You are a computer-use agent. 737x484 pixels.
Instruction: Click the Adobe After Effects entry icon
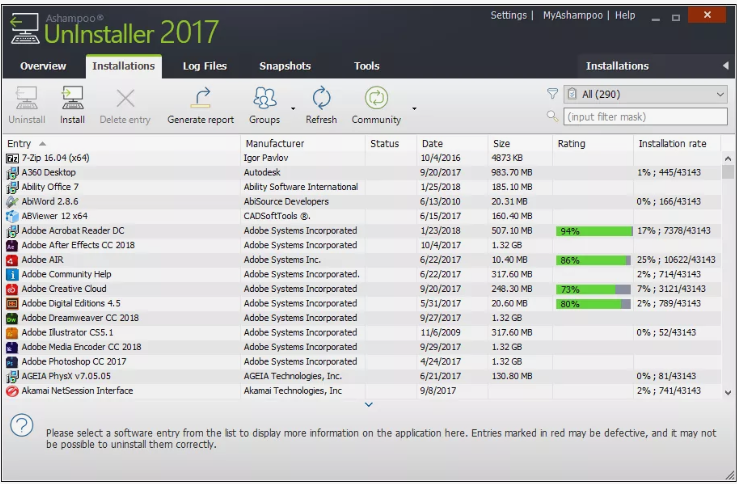pyautogui.click(x=12, y=245)
